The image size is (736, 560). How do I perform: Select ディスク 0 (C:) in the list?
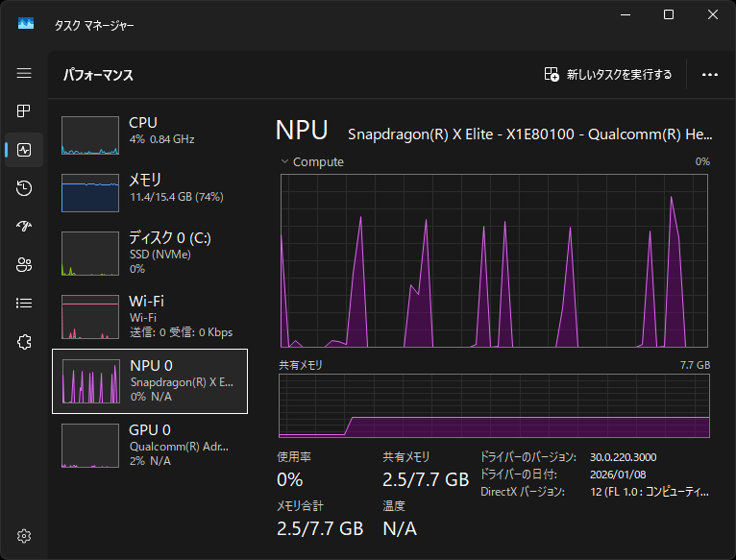tap(150, 253)
